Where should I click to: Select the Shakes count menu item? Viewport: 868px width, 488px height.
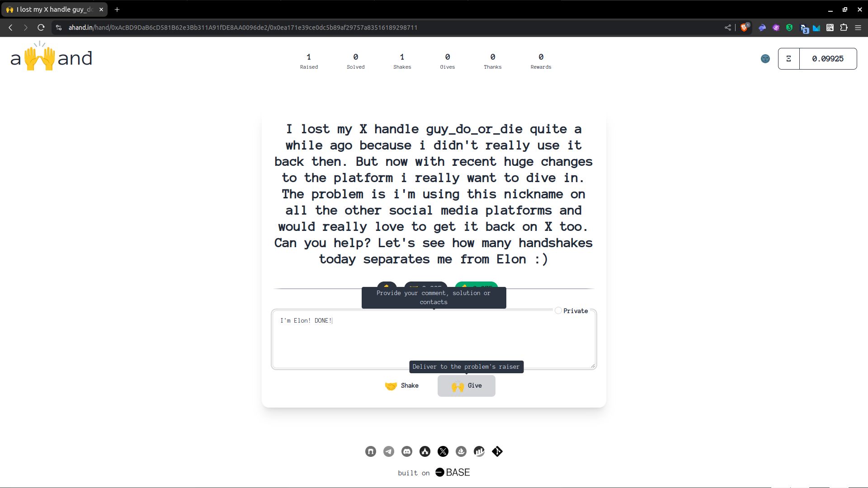402,60
